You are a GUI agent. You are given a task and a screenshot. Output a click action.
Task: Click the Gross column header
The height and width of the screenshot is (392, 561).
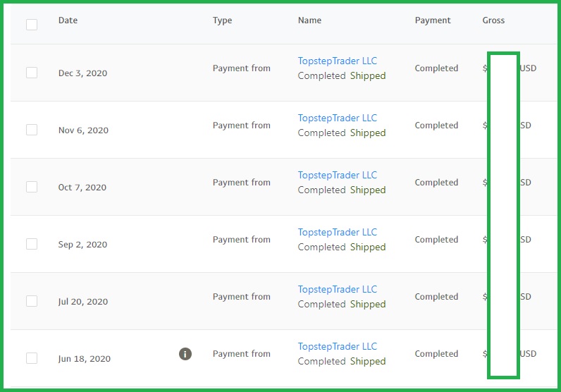pyautogui.click(x=493, y=20)
